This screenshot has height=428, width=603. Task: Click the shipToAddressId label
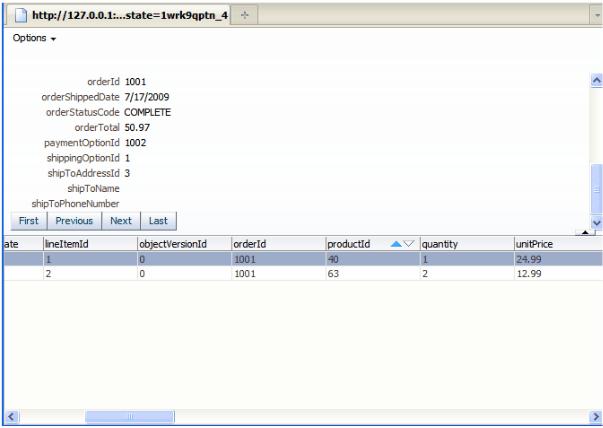pos(83,173)
